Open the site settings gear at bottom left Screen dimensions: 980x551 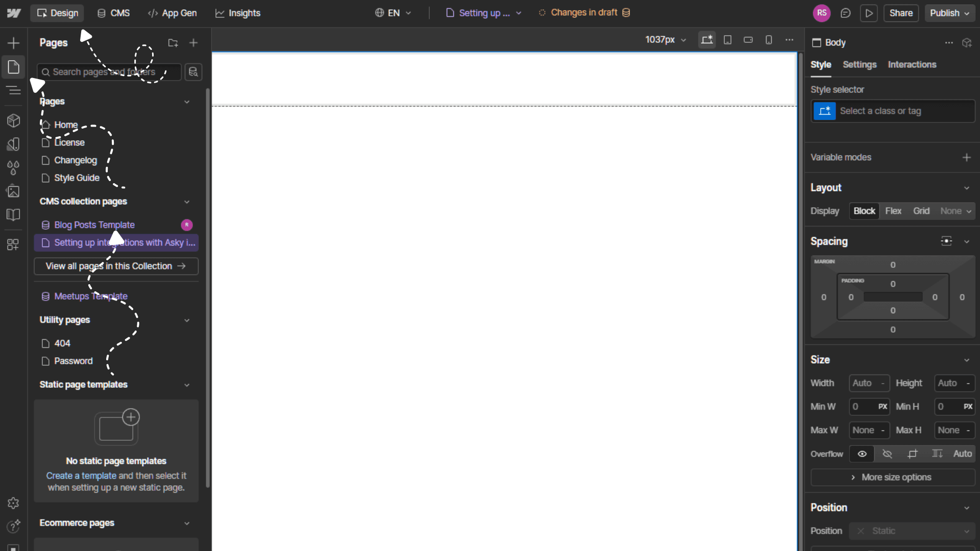click(x=13, y=503)
